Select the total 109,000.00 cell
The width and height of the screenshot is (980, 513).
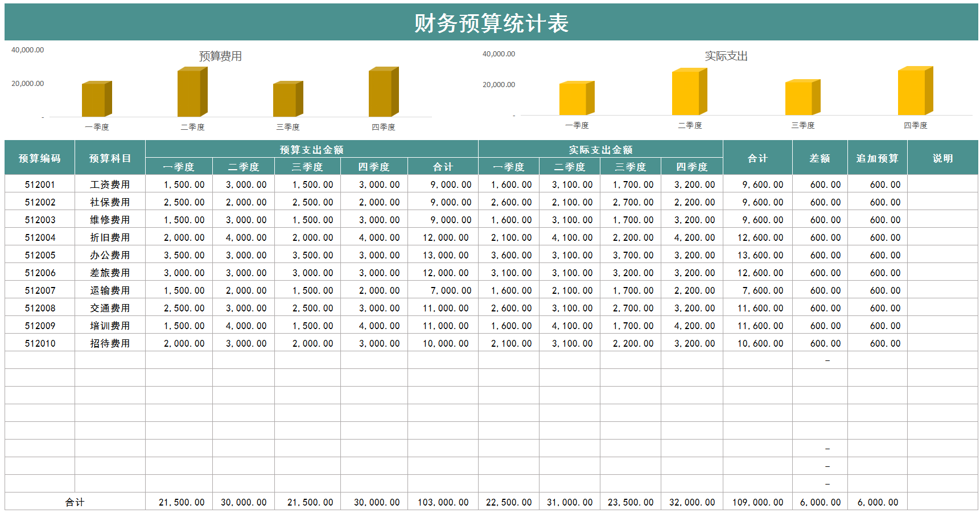tap(757, 502)
